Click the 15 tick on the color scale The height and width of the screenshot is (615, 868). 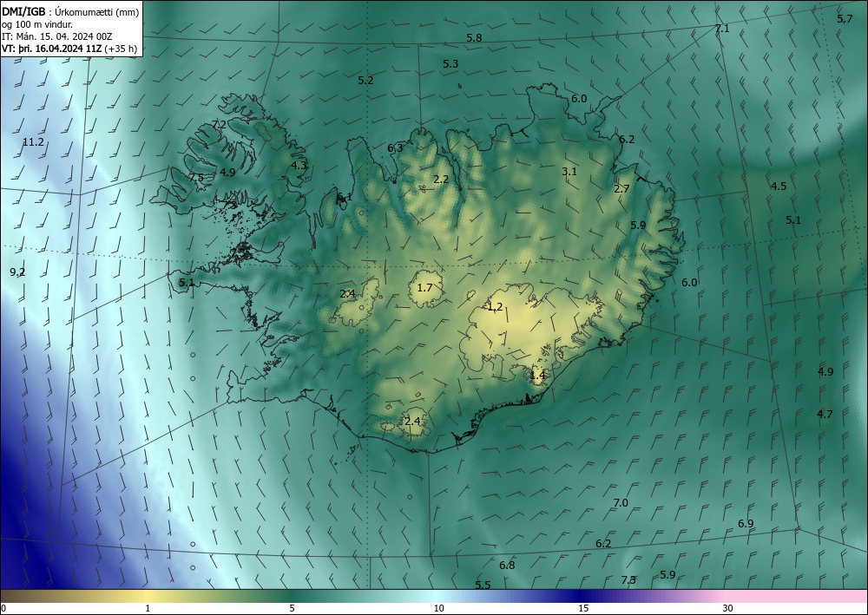583,608
